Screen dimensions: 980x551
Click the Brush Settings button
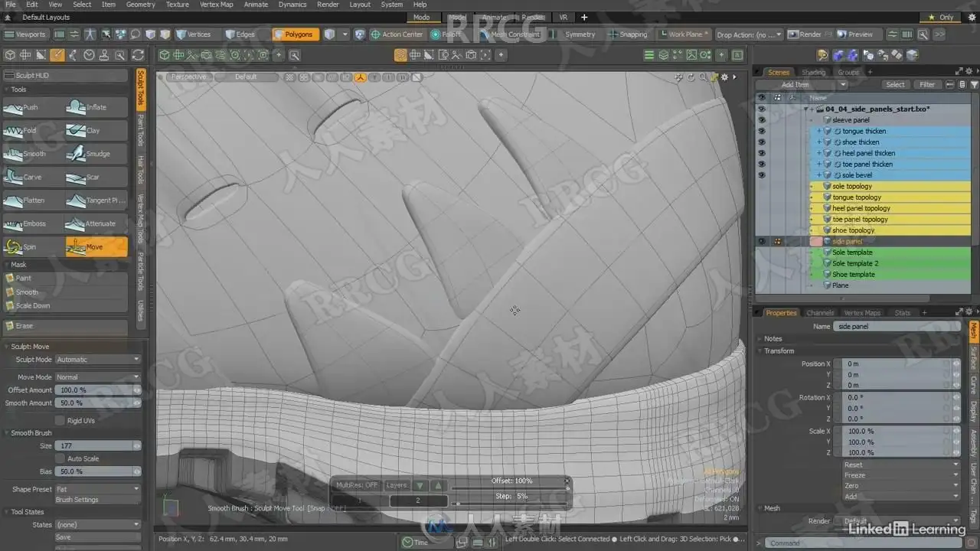click(98, 500)
